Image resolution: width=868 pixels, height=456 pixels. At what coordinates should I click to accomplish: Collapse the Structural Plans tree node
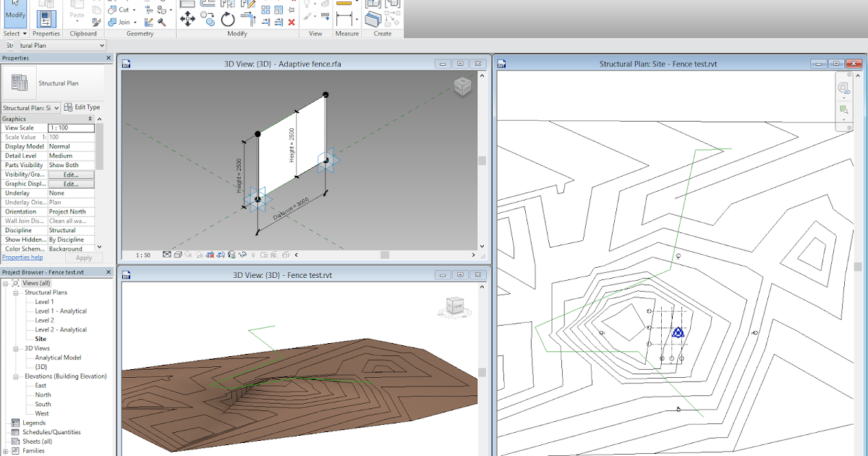15,292
